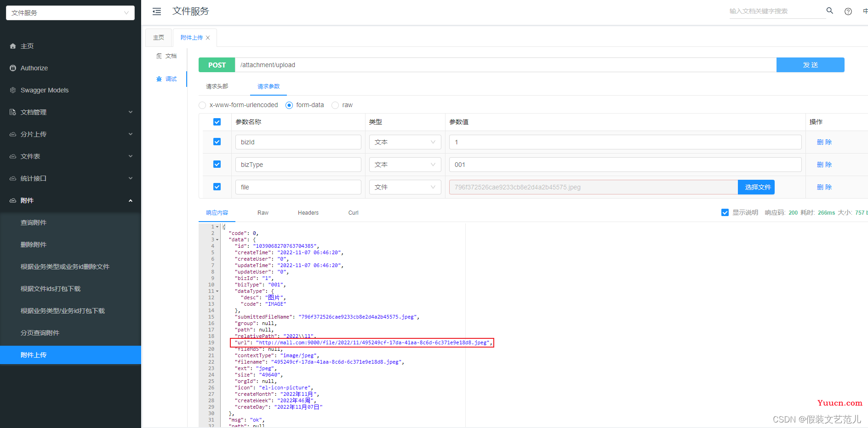Screen dimensions: 868x428
Task: Click the bizType value field 001
Action: coord(625,165)
